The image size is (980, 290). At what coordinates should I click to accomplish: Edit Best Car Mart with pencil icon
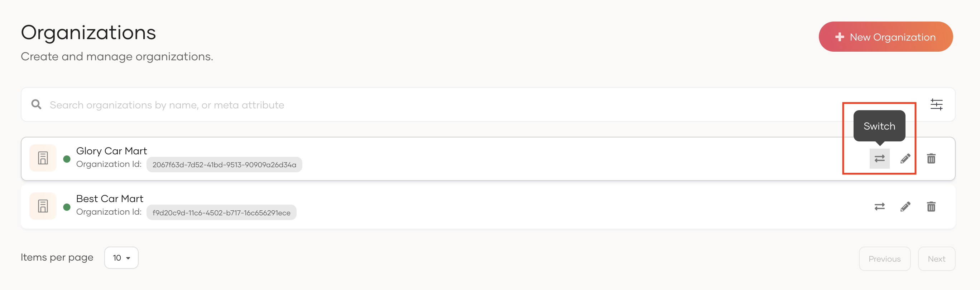905,206
